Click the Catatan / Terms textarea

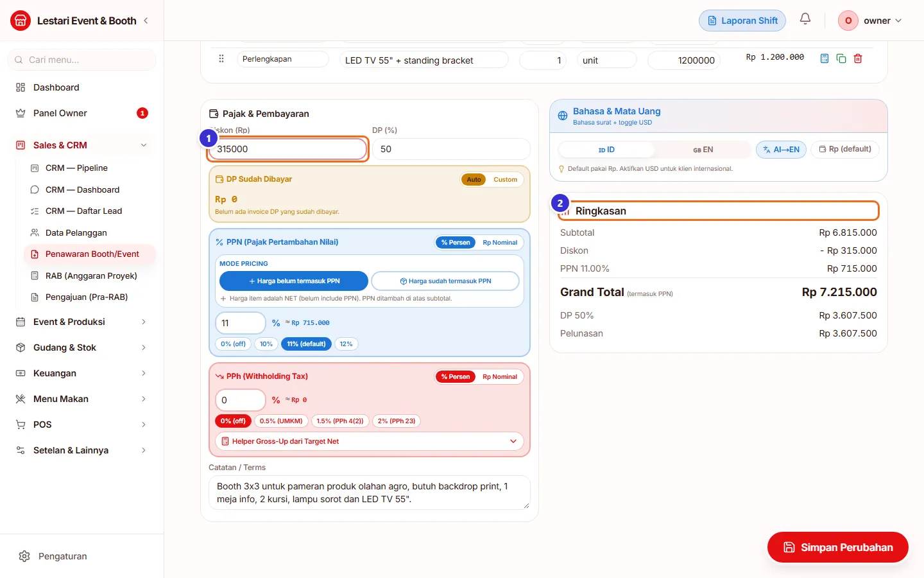click(370, 493)
